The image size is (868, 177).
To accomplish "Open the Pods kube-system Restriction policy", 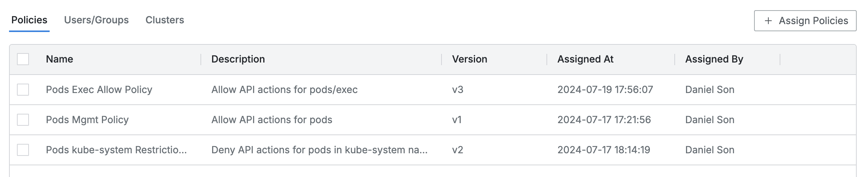I will tap(116, 150).
